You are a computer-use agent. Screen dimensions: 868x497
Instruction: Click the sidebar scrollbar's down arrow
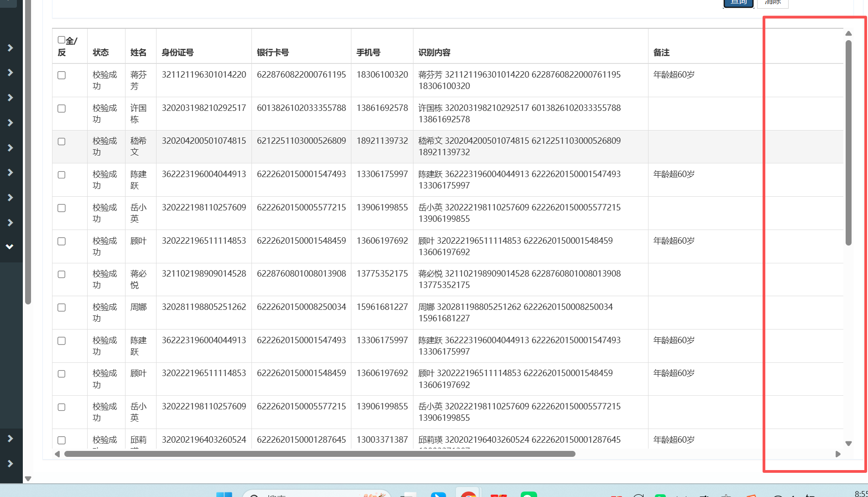click(x=28, y=479)
